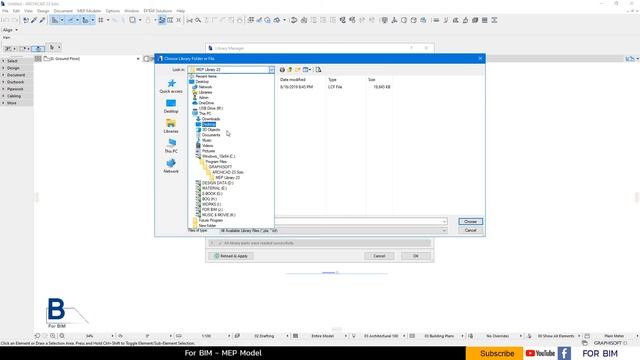
Task: Select the eyedropper Pick Up Parameters tool
Action: pos(34,20)
